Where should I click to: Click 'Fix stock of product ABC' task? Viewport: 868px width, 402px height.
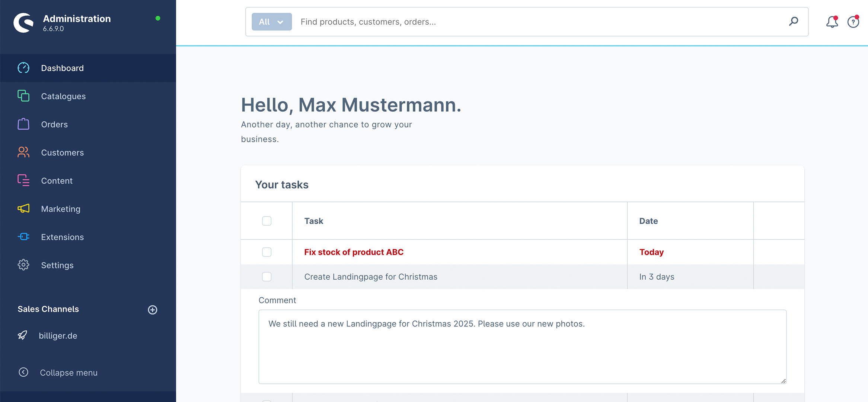(x=354, y=252)
